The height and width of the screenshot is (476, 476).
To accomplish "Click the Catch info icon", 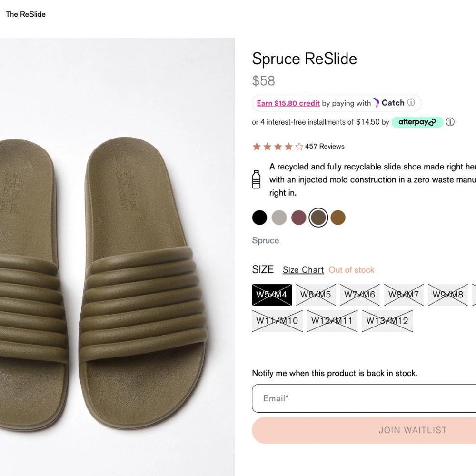I will (x=411, y=103).
